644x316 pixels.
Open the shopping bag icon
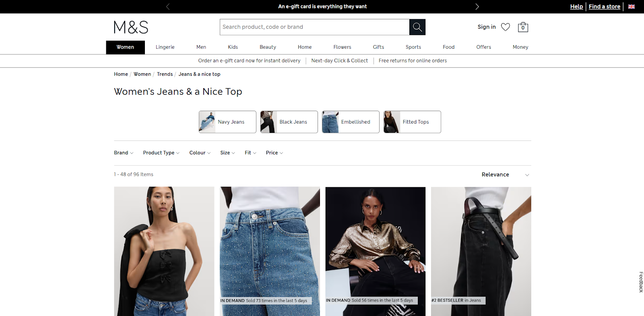tap(523, 27)
